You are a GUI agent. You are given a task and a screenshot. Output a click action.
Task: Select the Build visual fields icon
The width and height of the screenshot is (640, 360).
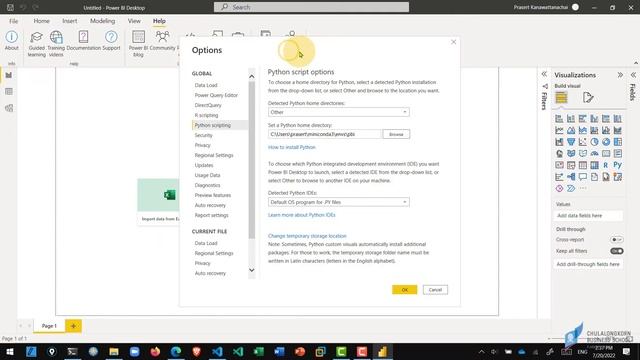pyautogui.click(x=561, y=98)
